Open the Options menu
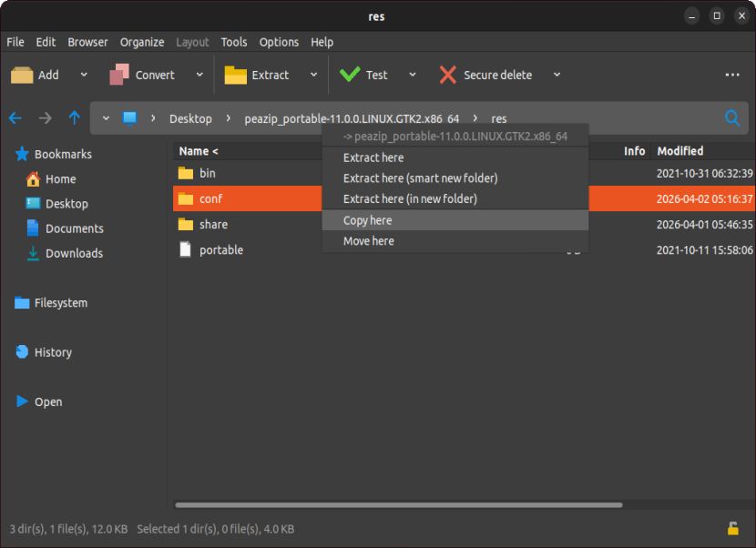 [279, 43]
